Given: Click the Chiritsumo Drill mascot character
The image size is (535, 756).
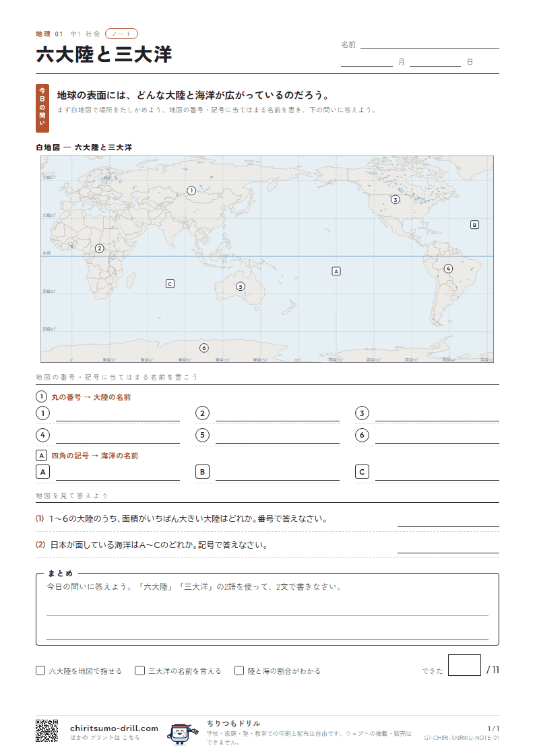Looking at the screenshot, I should click(183, 733).
